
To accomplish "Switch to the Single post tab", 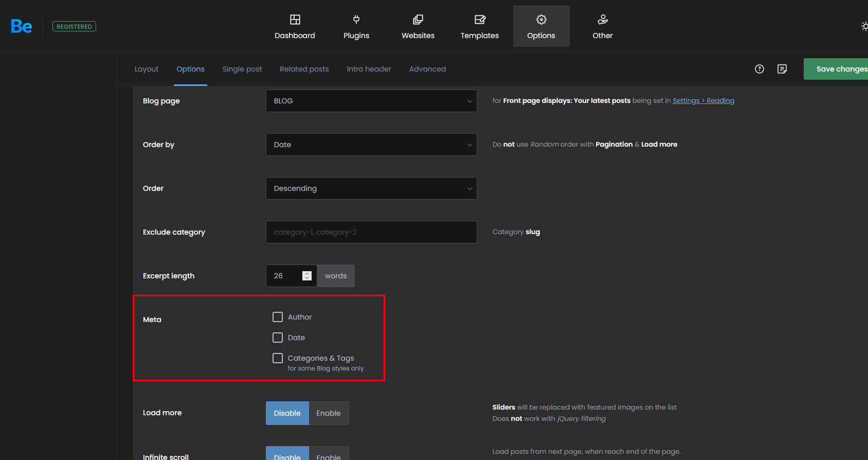I will click(242, 69).
